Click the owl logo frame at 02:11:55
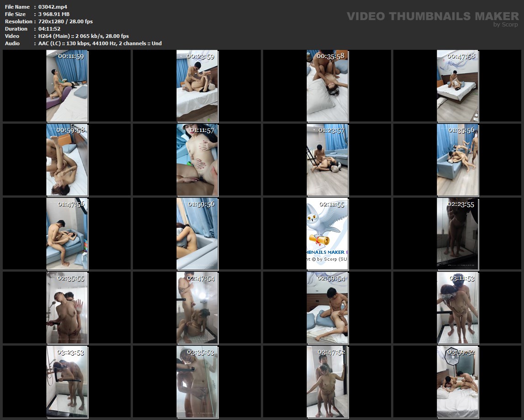The height and width of the screenshot is (420, 524). click(327, 234)
